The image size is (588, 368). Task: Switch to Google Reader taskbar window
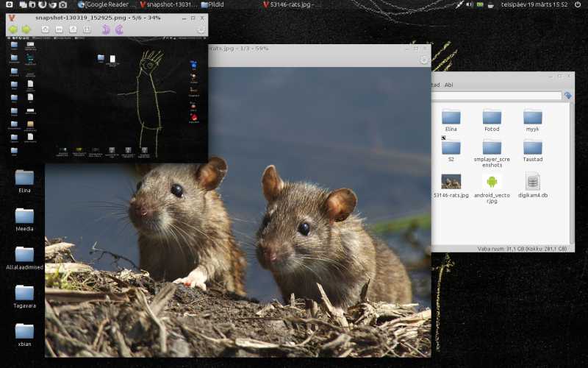[x=107, y=4]
